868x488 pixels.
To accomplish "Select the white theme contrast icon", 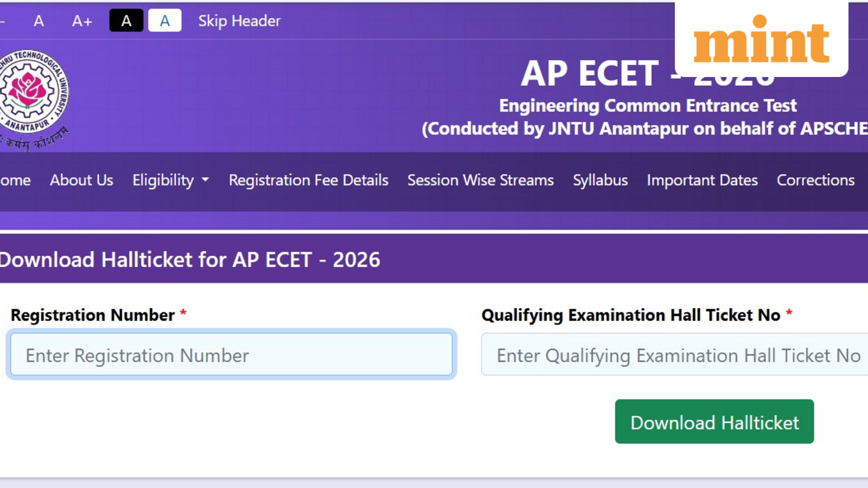I will (x=164, y=21).
